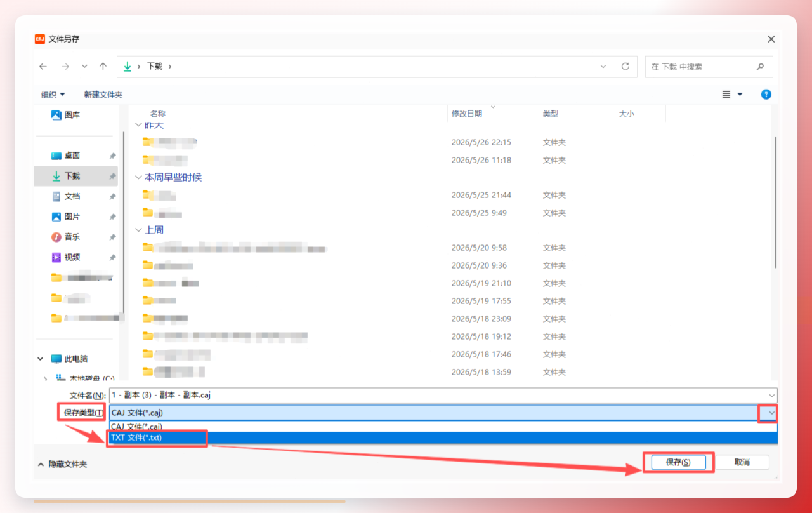Open the 组织 menu
Screen dimensions: 812x513
(53, 95)
